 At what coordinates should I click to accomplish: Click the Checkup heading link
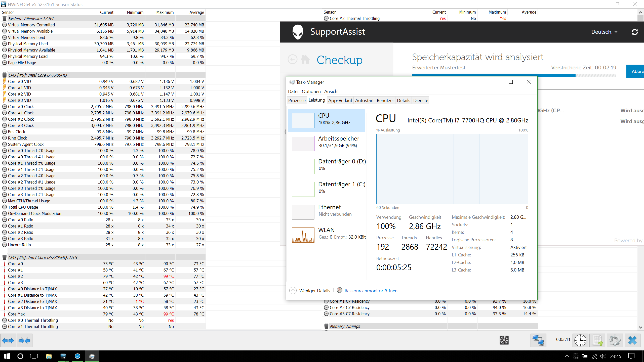pos(339,60)
